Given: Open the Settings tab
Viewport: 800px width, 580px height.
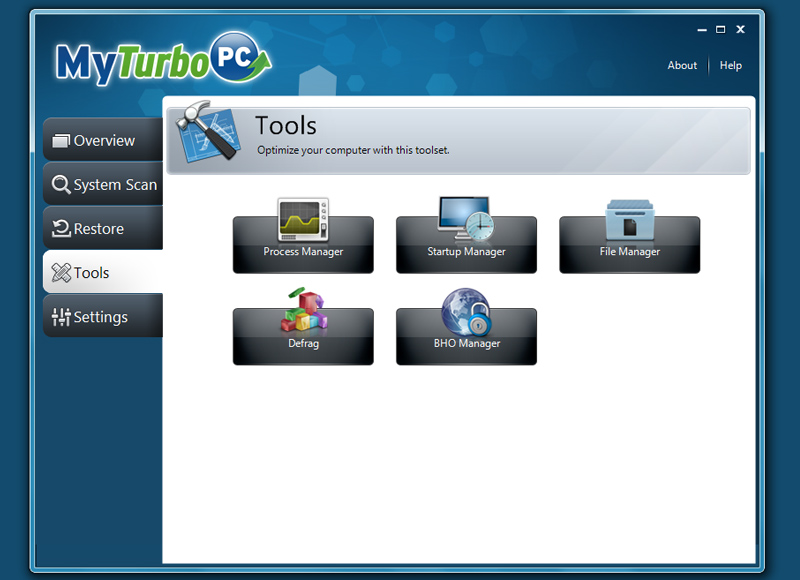Looking at the screenshot, I should pos(103,317).
